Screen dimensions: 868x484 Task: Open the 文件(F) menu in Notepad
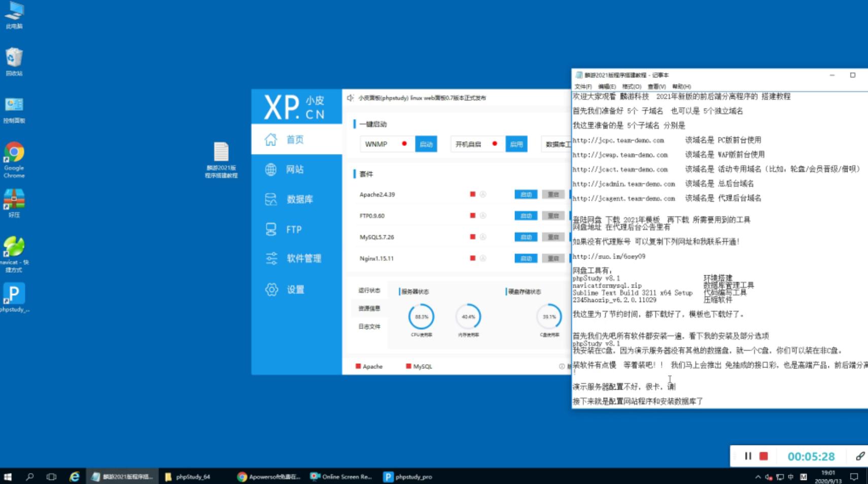pos(582,87)
